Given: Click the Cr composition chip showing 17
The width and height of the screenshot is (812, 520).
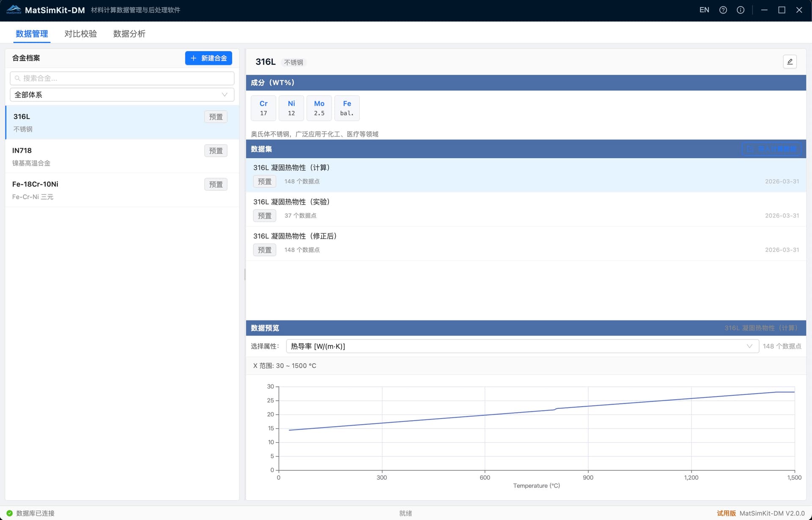Looking at the screenshot, I should click(263, 108).
